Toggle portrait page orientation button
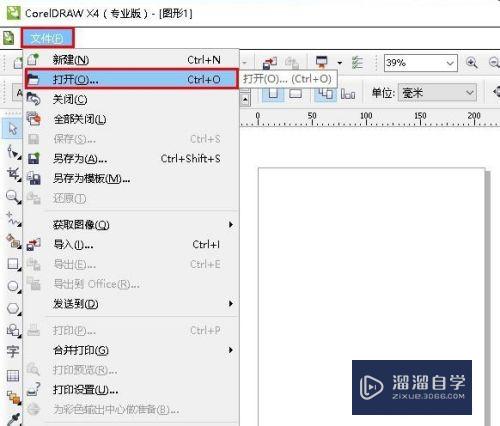 (273, 93)
